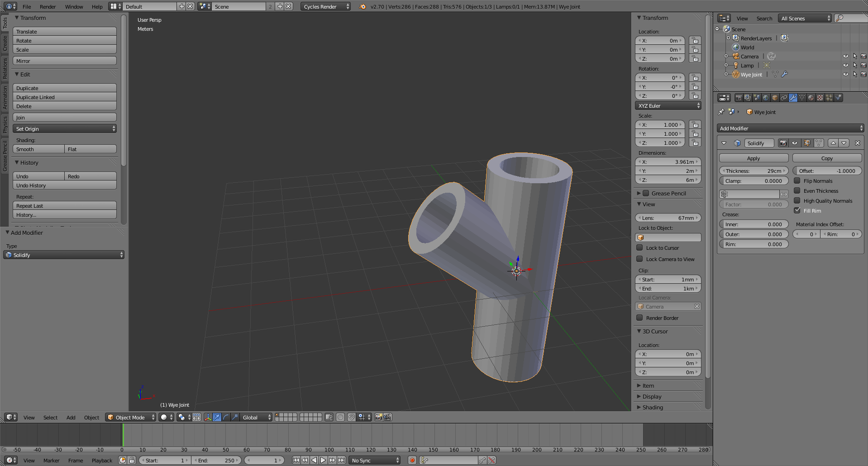Open the File menu
The height and width of the screenshot is (466, 868).
coord(27,6)
